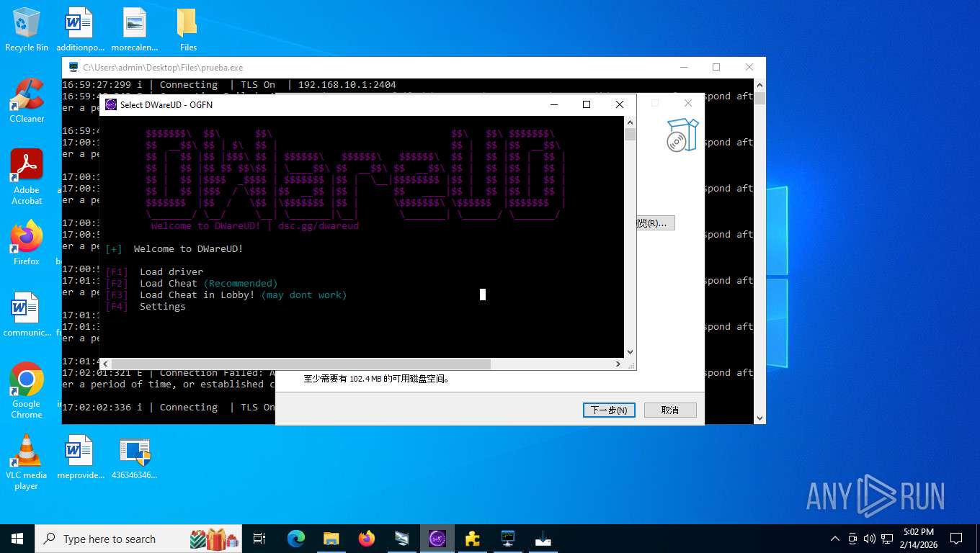Click the DWareUD horizontal scrollbar thumb
Viewport: 980px width, 553px height.
click(x=300, y=364)
